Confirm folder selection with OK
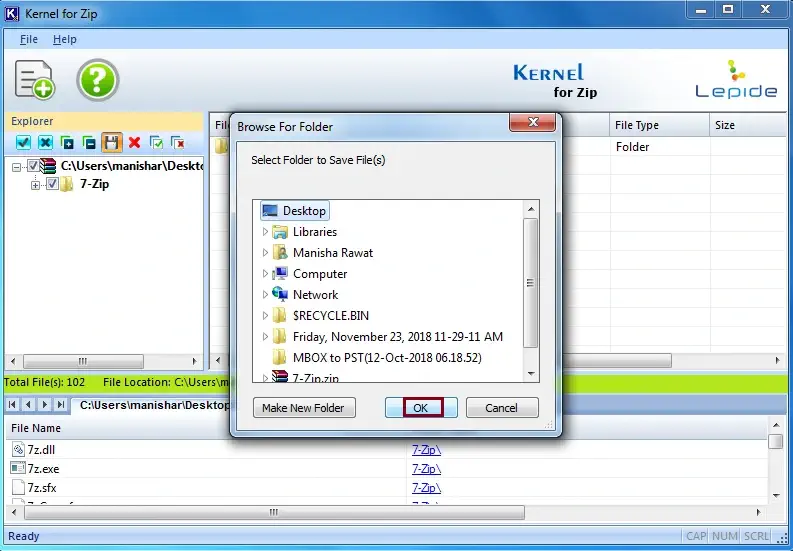 point(421,408)
